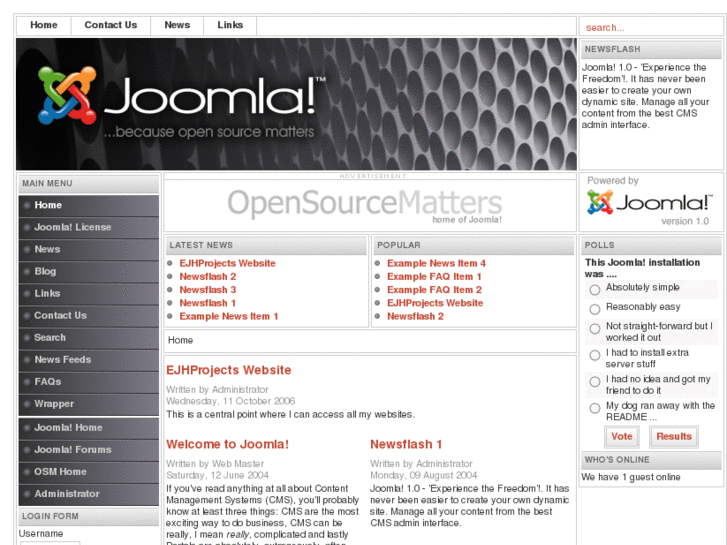Open Administrator in the sidebar menu

coord(89,494)
